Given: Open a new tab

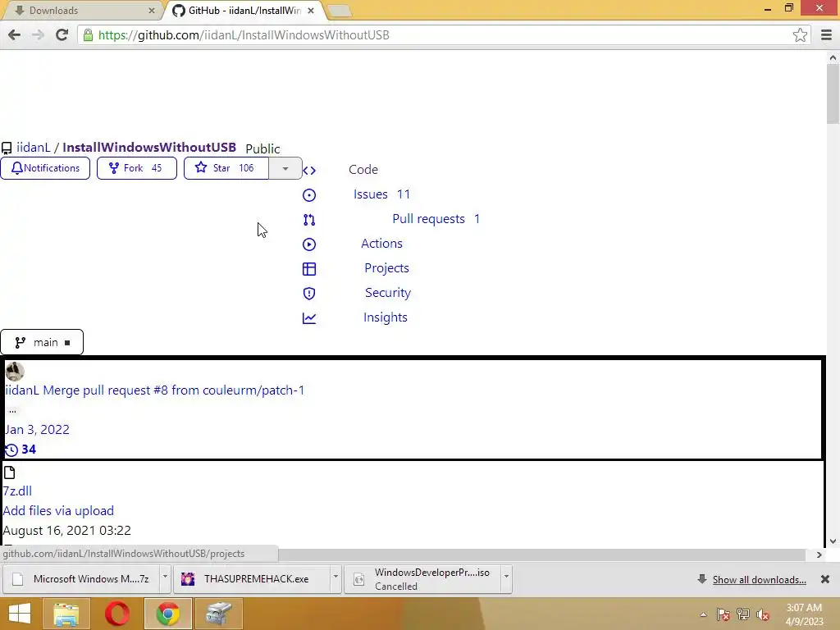Looking at the screenshot, I should point(339,11).
